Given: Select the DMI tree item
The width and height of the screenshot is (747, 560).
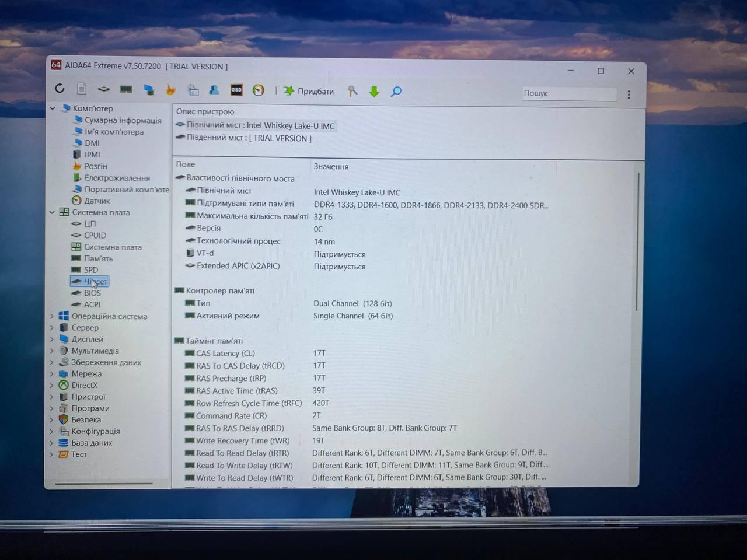Looking at the screenshot, I should (92, 143).
